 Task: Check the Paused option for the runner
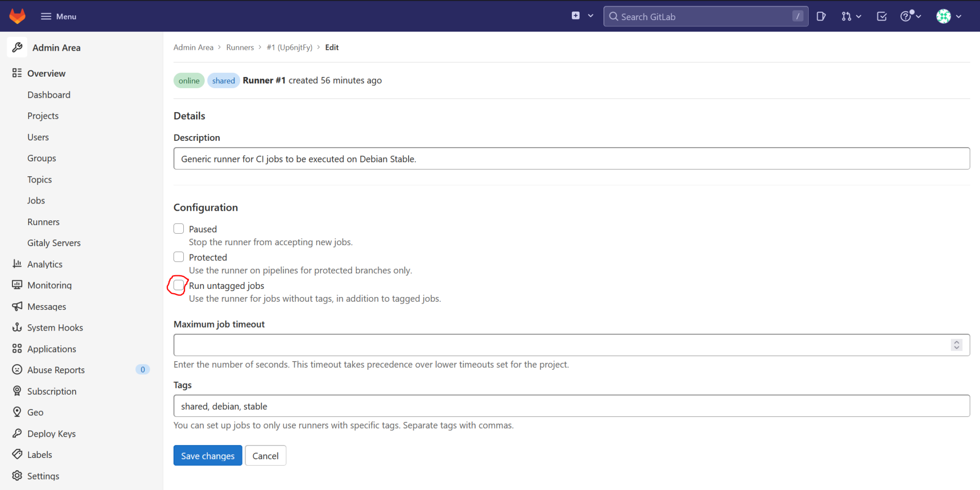click(178, 228)
